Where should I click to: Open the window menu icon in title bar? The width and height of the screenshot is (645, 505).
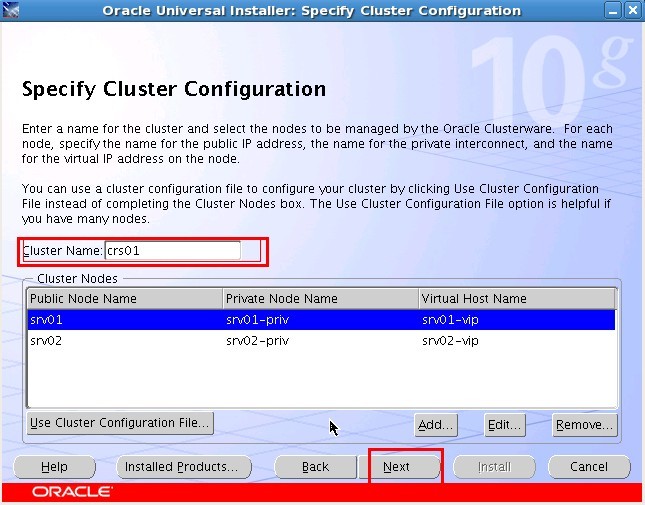tap(11, 10)
